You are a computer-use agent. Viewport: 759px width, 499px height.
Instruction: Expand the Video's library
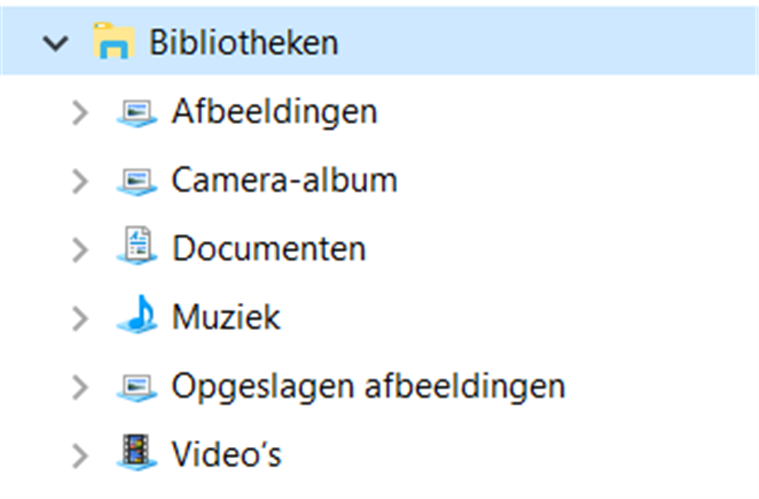click(80, 456)
